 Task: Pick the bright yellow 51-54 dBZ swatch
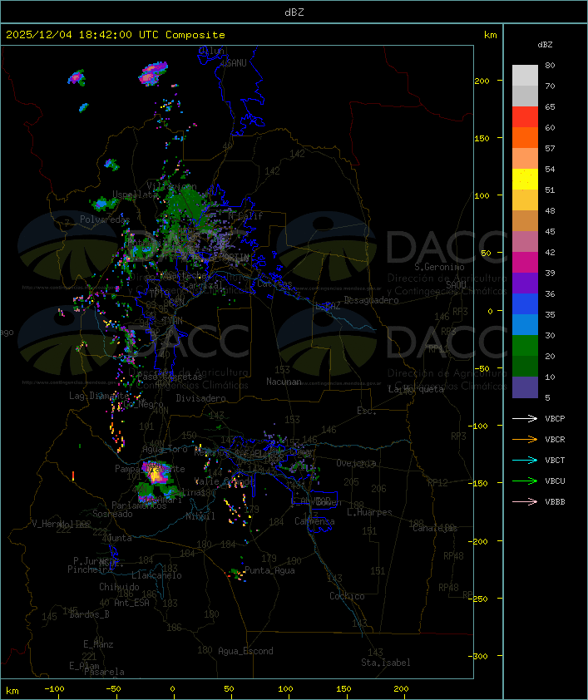tap(525, 179)
